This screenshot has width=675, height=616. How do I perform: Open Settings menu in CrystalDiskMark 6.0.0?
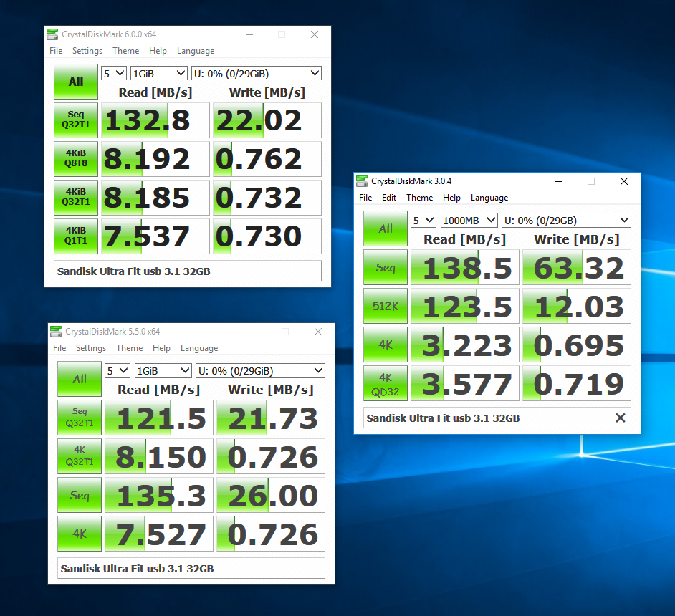(x=87, y=51)
